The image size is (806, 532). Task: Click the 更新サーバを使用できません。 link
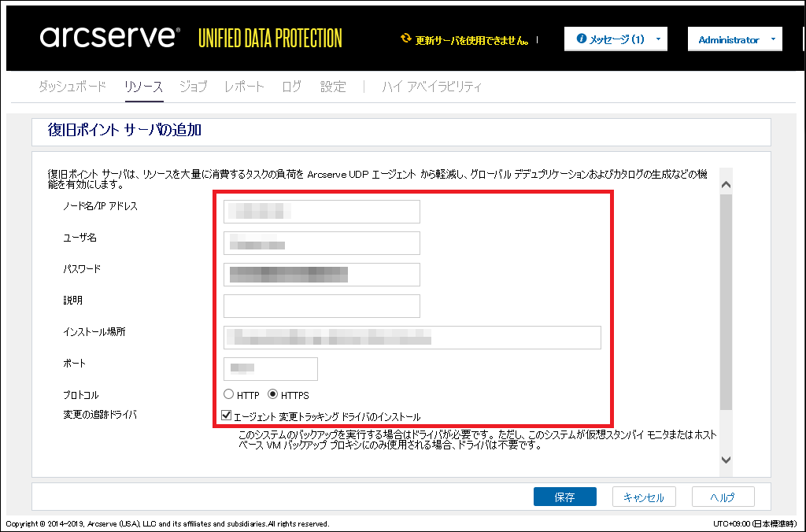pos(472,40)
